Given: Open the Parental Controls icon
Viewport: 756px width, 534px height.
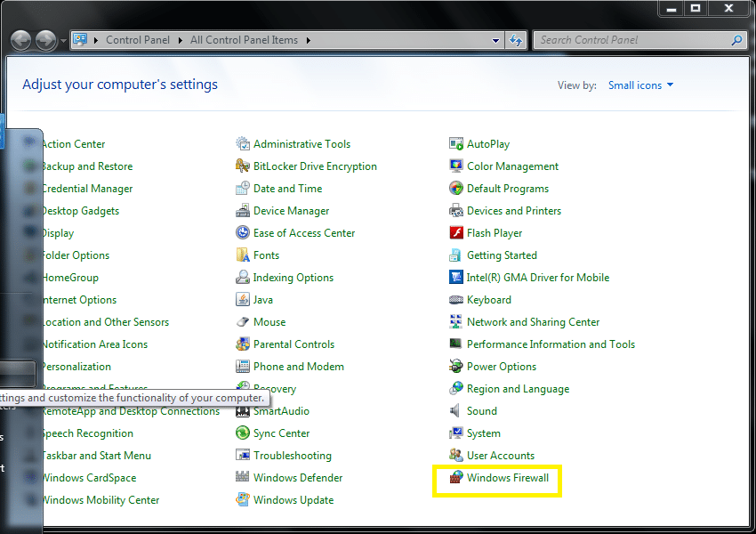Looking at the screenshot, I should (x=243, y=344).
